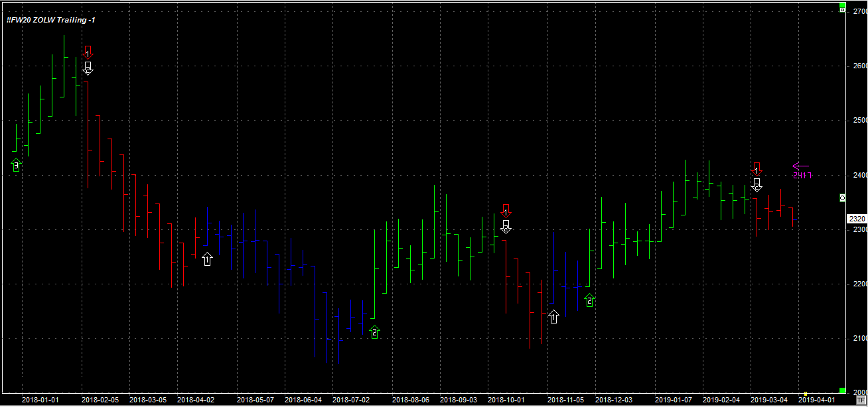Click the chart title FW20 ZOLW Trailing
868x407 pixels.
[50, 21]
